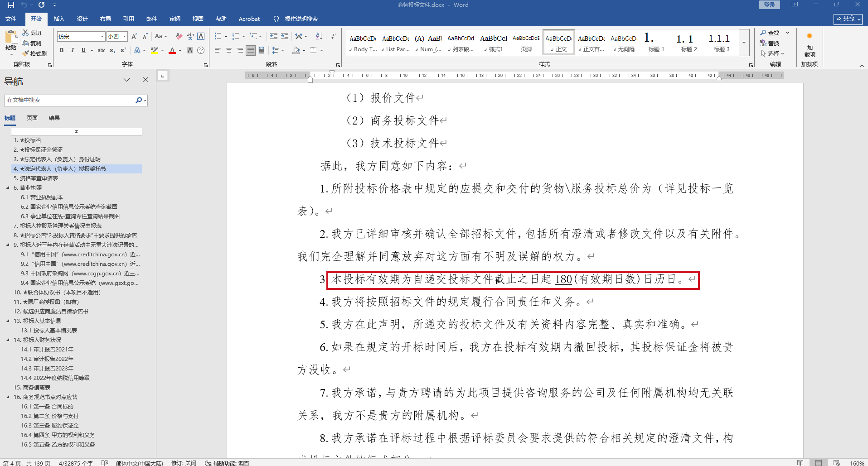Open the Select (选择) dropdown
Screen dimensions: 868x466
[773, 53]
